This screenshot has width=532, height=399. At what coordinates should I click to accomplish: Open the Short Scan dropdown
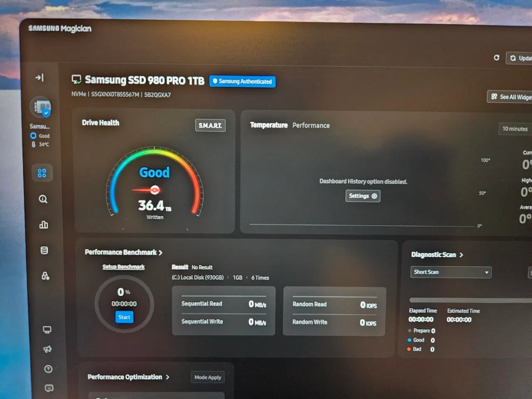point(451,272)
